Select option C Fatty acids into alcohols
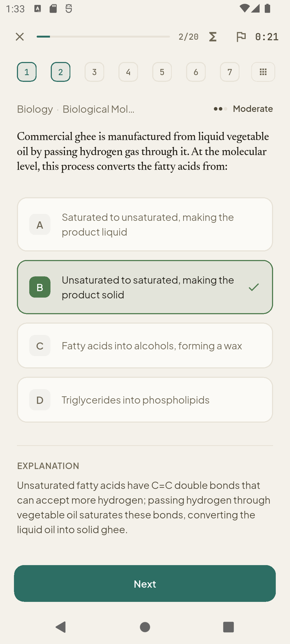The height and width of the screenshot is (644, 290). click(145, 346)
